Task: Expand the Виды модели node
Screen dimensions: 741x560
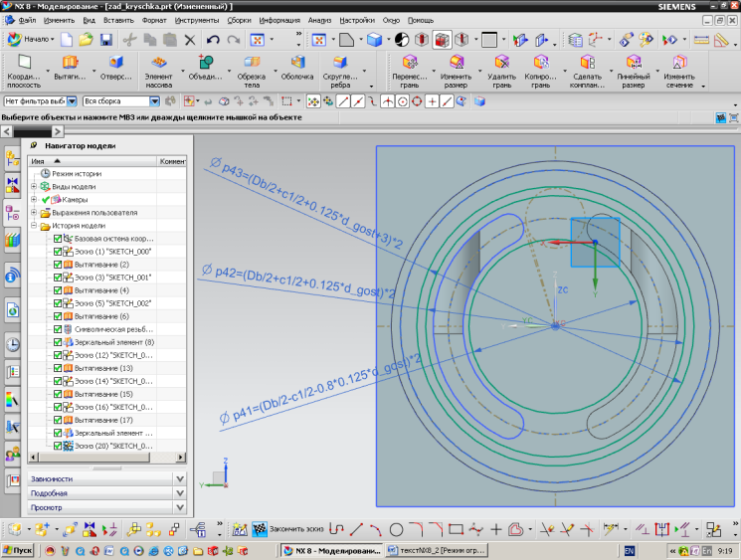Action: pyautogui.click(x=34, y=187)
